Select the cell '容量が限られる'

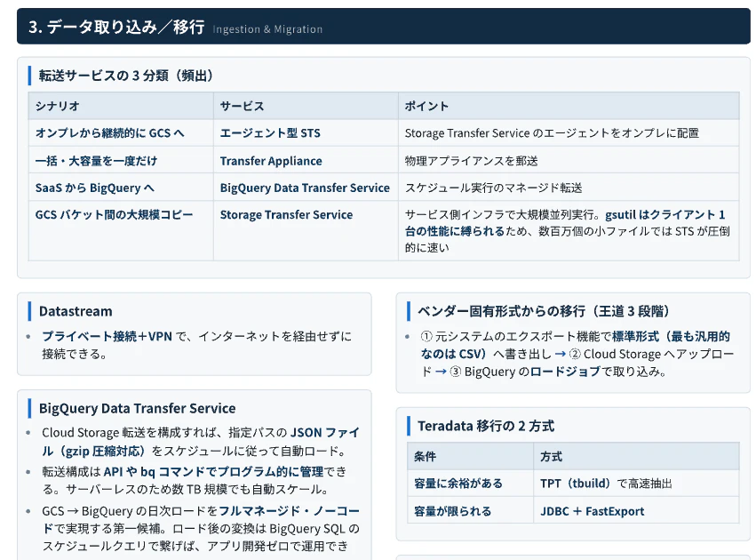(x=470, y=511)
